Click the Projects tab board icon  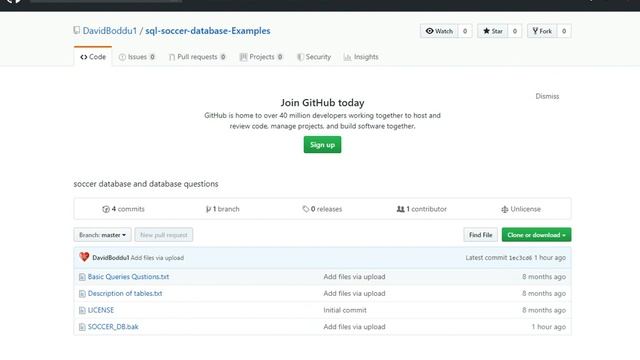pos(243,57)
